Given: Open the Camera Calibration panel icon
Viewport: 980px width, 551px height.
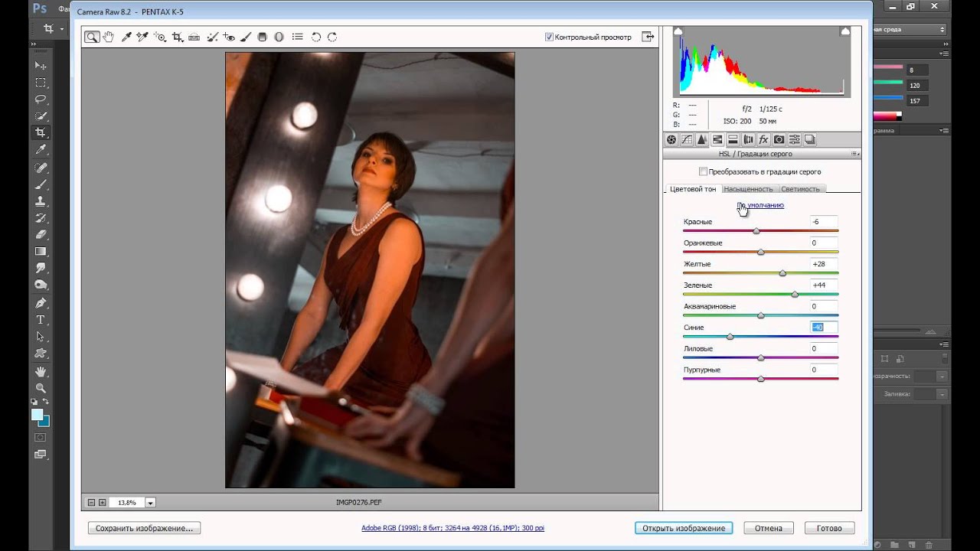Looking at the screenshot, I should tap(779, 139).
